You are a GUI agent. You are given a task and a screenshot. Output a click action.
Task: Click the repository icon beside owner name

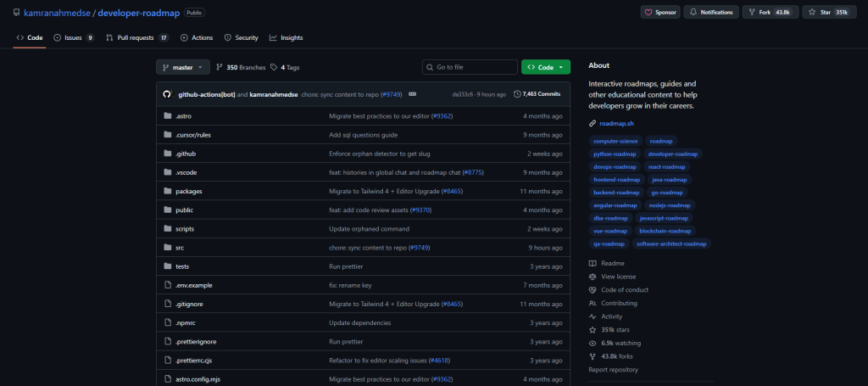tap(17, 13)
